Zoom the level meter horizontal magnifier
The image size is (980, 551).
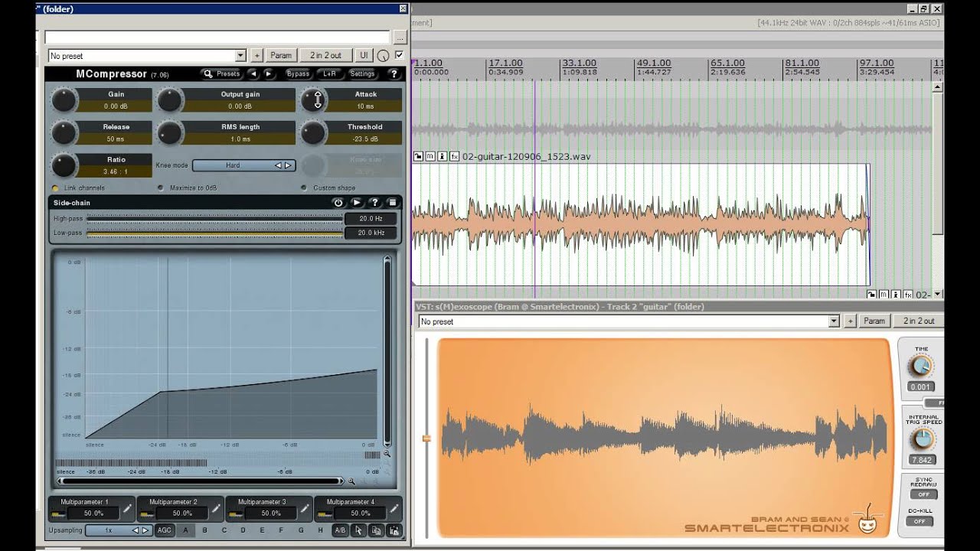tap(351, 481)
